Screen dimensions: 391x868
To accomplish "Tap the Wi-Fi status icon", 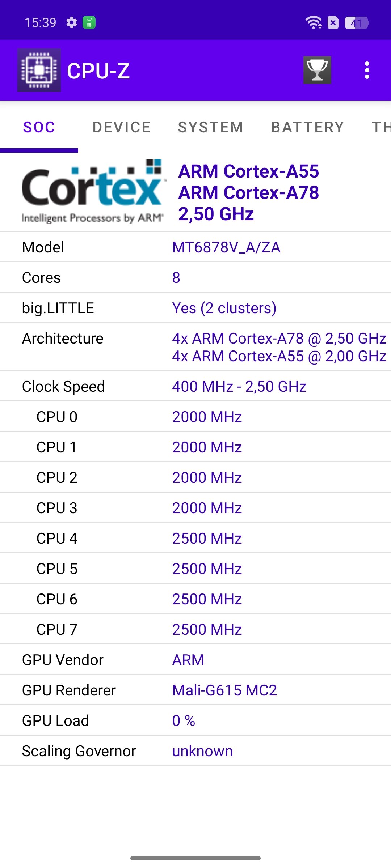I will click(314, 22).
